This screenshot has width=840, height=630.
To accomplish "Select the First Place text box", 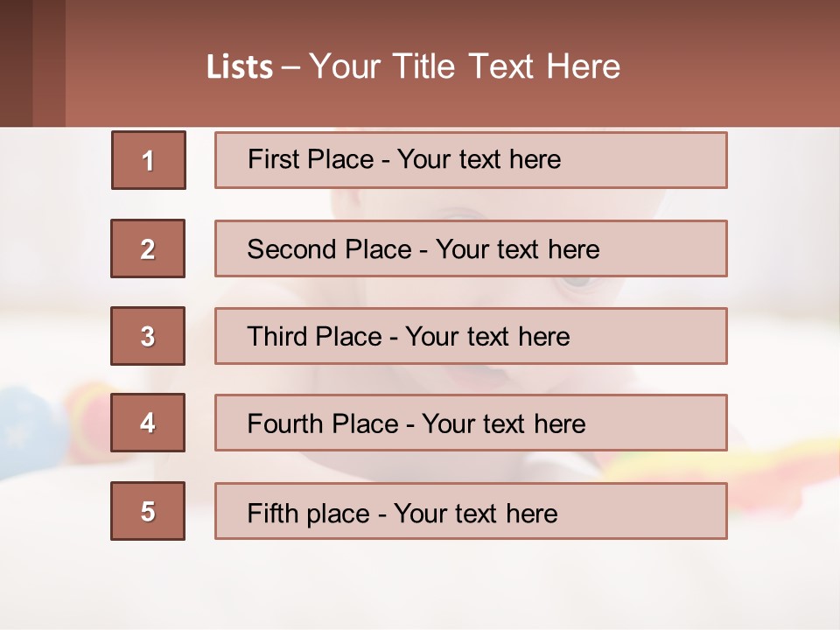I will coord(471,160).
